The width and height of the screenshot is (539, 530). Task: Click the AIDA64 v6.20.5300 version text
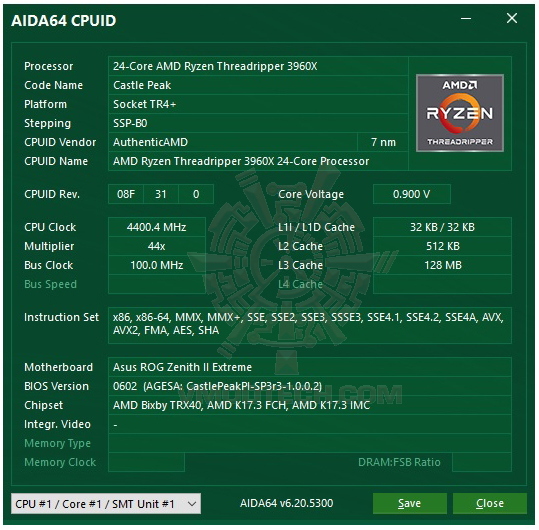[287, 503]
